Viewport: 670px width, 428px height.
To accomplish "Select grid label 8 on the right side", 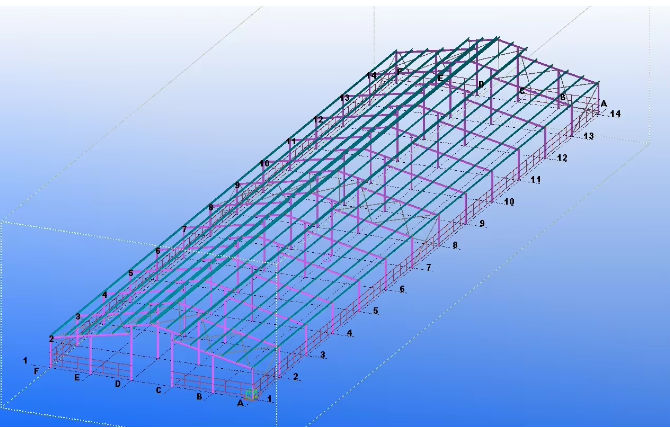I will (x=455, y=245).
